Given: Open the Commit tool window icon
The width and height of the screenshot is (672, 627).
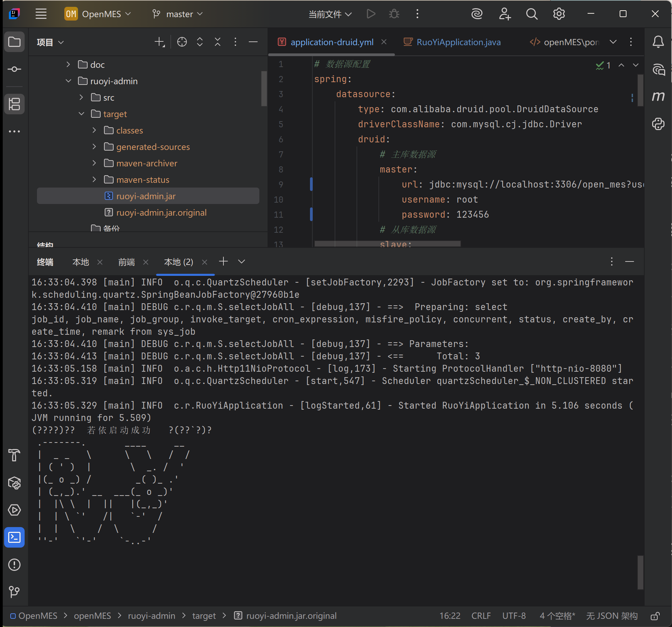Looking at the screenshot, I should click(14, 69).
